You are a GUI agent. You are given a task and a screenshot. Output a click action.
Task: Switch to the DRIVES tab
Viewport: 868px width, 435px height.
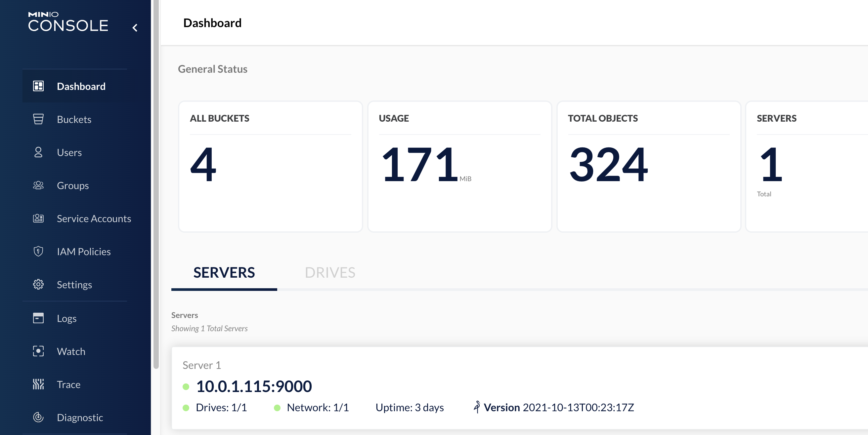(x=330, y=272)
